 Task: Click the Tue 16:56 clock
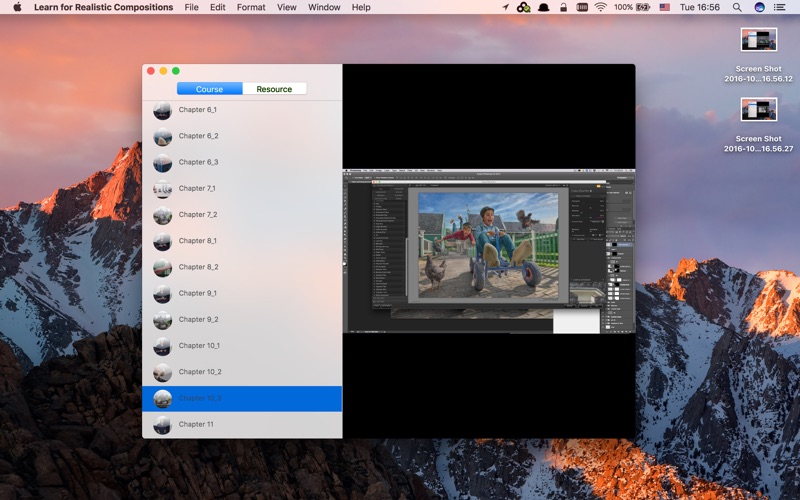point(699,7)
